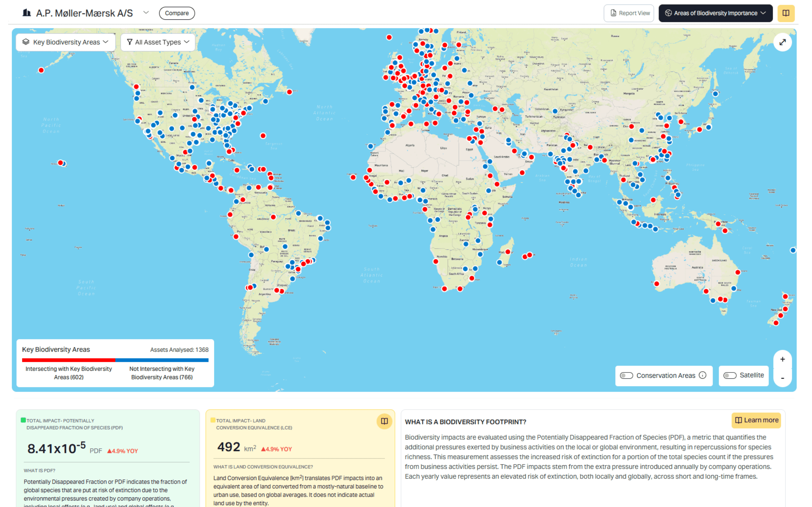Click the red intersecting segment of legend bar

pos(69,360)
